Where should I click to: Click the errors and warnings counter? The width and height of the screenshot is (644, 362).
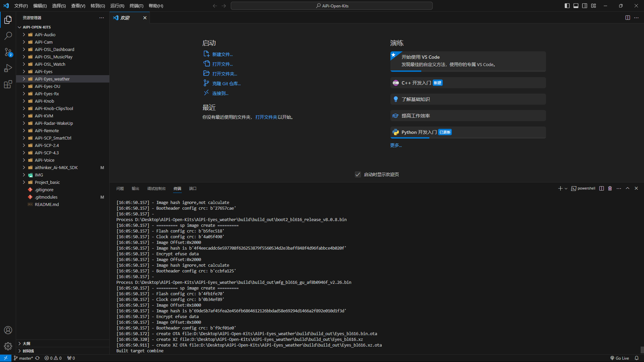tap(53, 358)
